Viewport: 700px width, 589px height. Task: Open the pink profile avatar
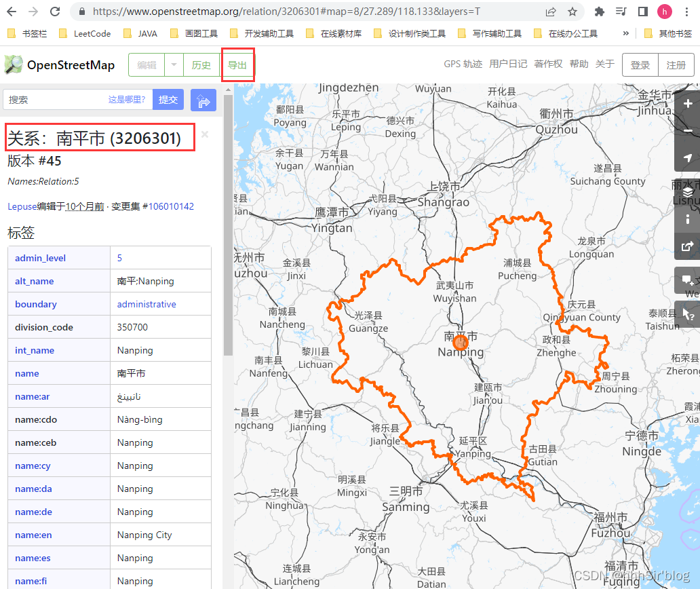coord(665,12)
